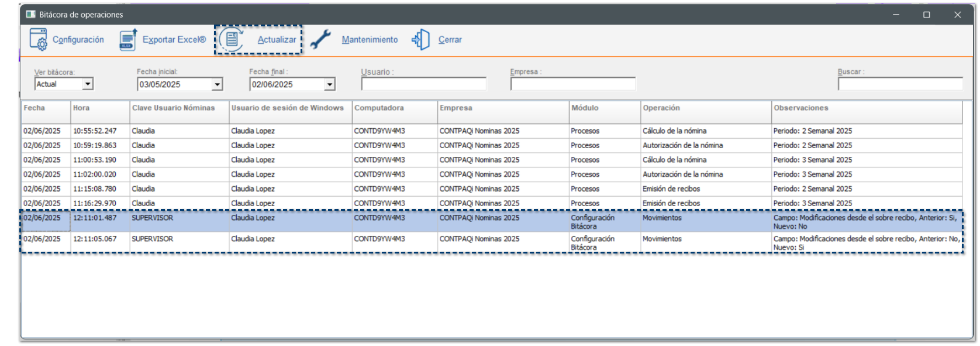Sort by the Operación column header
This screenshot has height=346, width=980.
tap(705, 108)
